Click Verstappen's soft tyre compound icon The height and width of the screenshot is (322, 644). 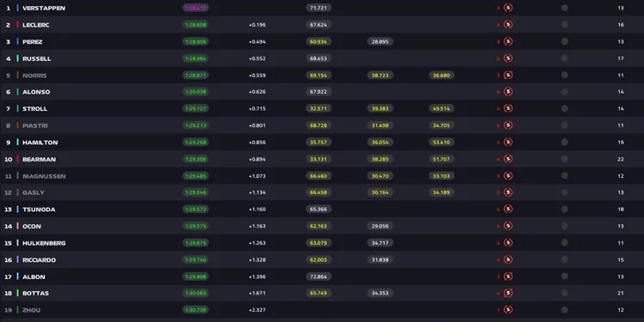point(508,8)
